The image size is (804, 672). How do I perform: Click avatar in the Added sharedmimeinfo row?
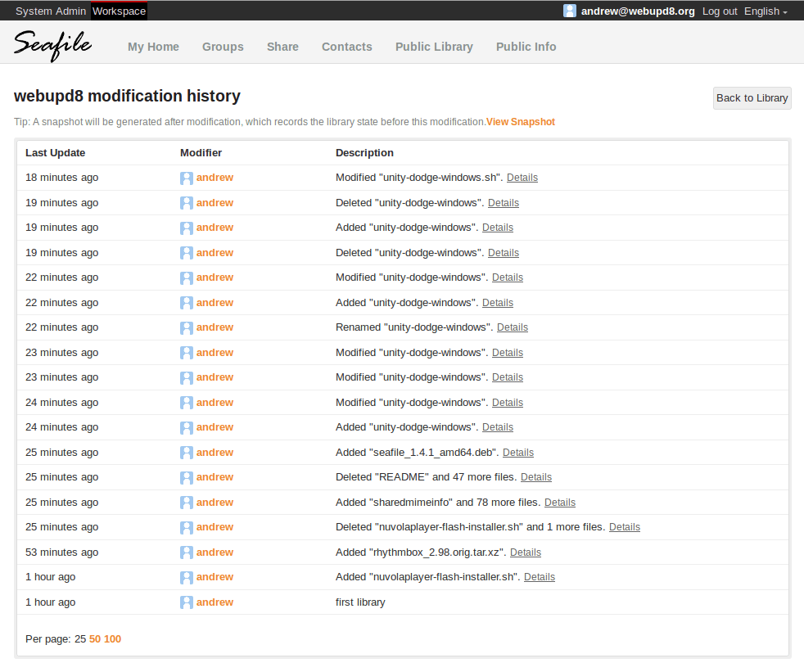pos(187,503)
